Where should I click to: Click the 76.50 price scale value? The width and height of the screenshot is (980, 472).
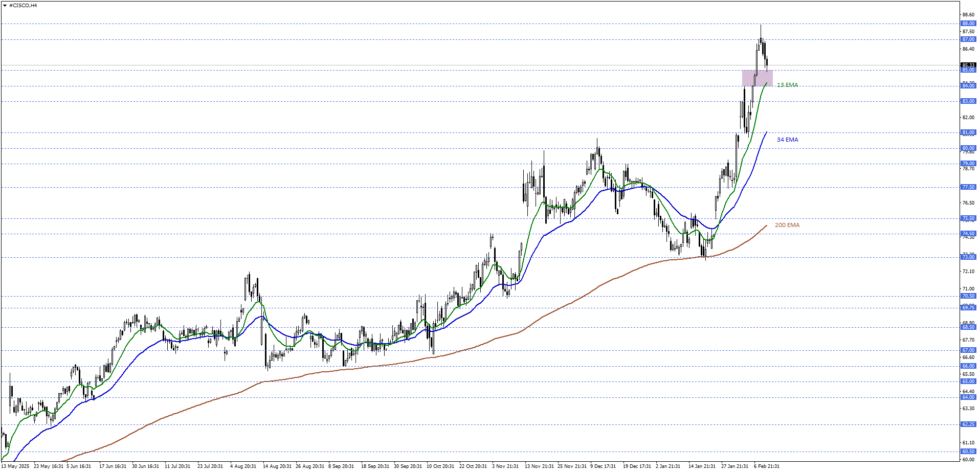click(x=968, y=203)
